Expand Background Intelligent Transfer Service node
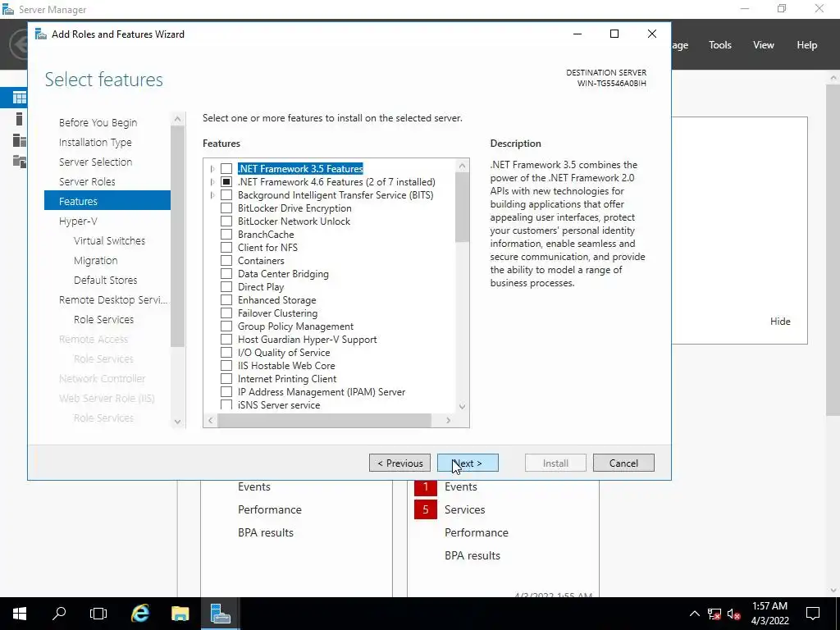 [212, 195]
